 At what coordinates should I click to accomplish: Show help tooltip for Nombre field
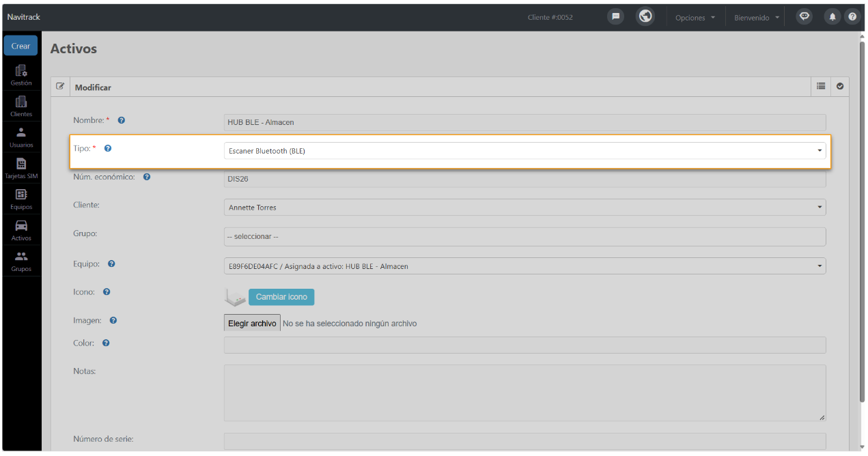pos(122,120)
